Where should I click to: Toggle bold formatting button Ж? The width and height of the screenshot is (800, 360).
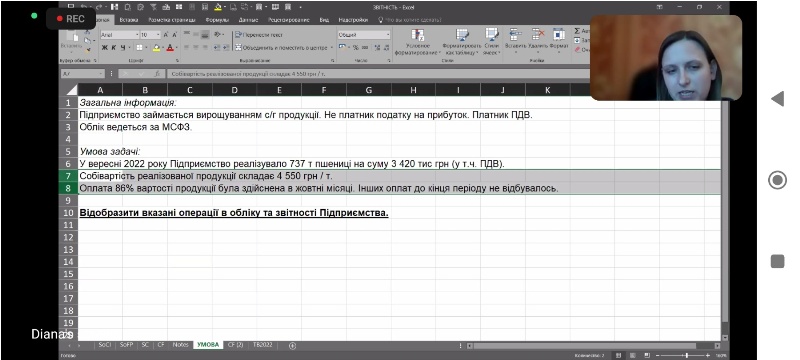point(105,47)
